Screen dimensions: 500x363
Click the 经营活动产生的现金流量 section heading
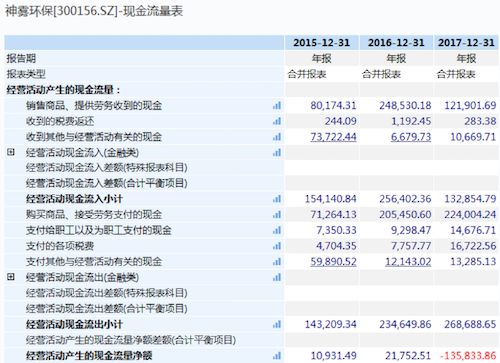click(63, 90)
